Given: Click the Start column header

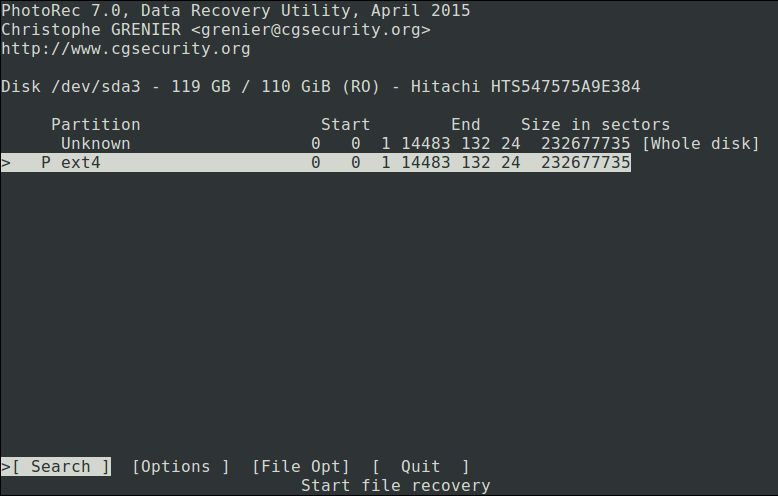Looking at the screenshot, I should pyautogui.click(x=345, y=125).
